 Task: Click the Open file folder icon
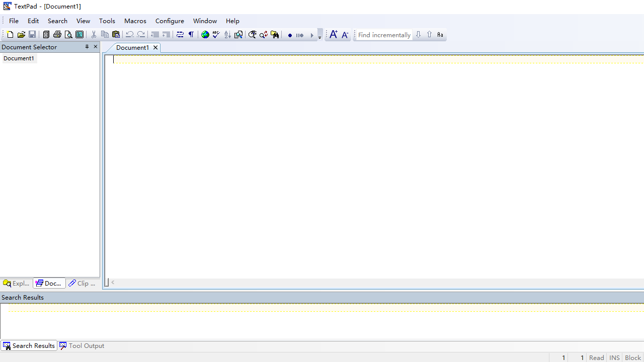point(21,35)
